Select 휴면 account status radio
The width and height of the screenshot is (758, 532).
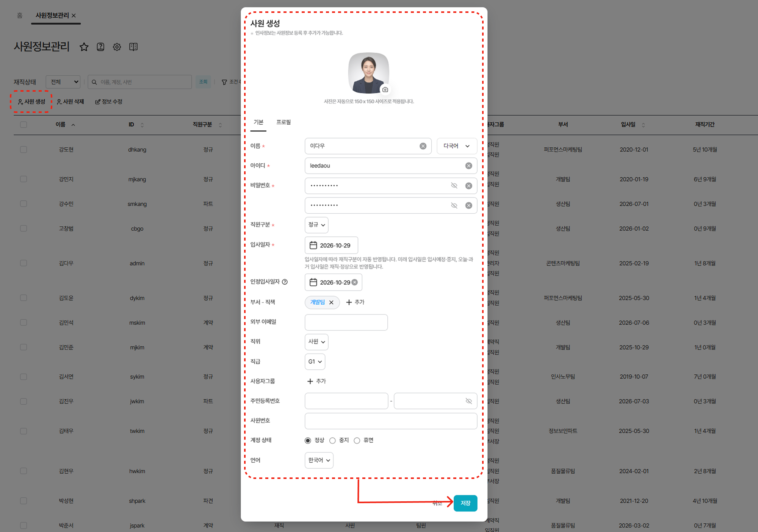(x=357, y=440)
